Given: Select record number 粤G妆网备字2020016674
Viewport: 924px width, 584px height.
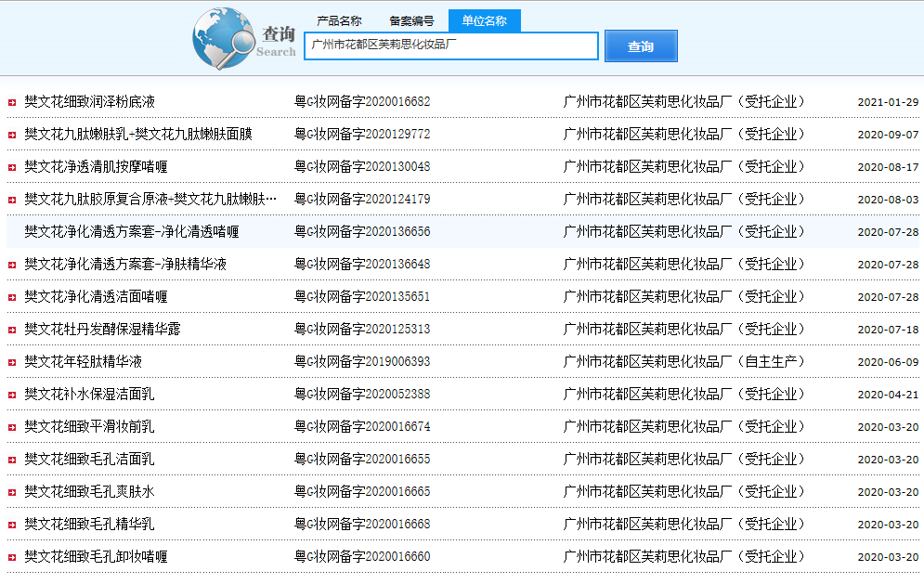Looking at the screenshot, I should click(362, 426).
